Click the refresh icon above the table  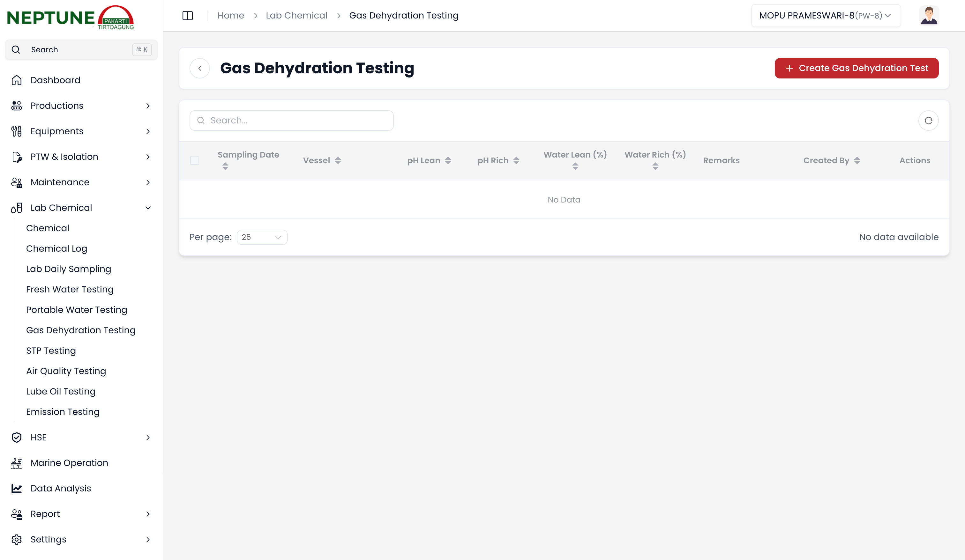(928, 120)
